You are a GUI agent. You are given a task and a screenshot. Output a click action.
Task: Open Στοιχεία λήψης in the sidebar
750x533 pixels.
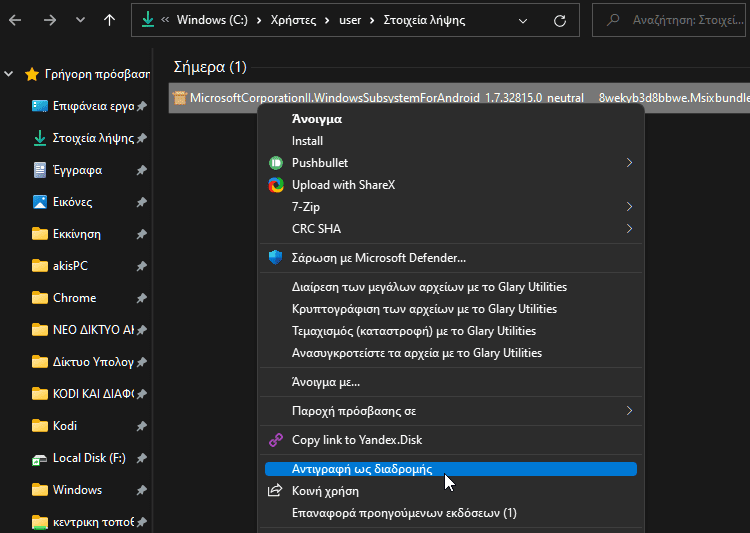click(x=92, y=138)
